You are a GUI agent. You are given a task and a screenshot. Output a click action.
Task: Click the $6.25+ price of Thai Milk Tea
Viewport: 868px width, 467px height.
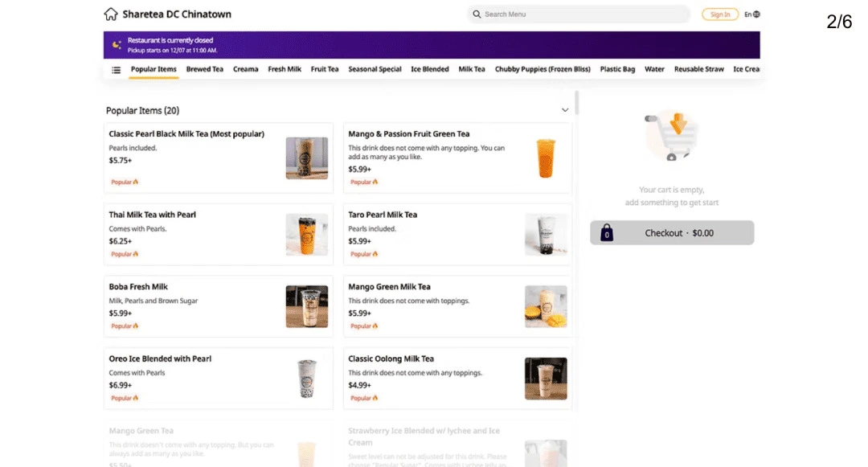click(x=120, y=241)
